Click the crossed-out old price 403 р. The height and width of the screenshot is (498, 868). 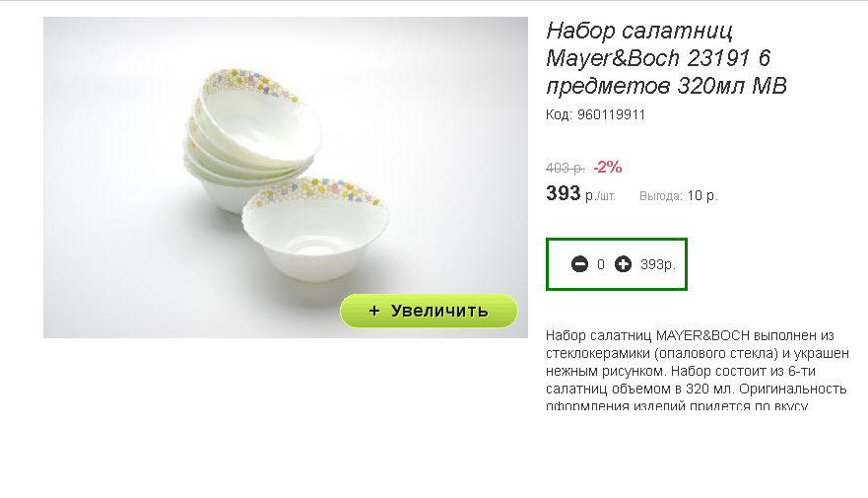[566, 168]
